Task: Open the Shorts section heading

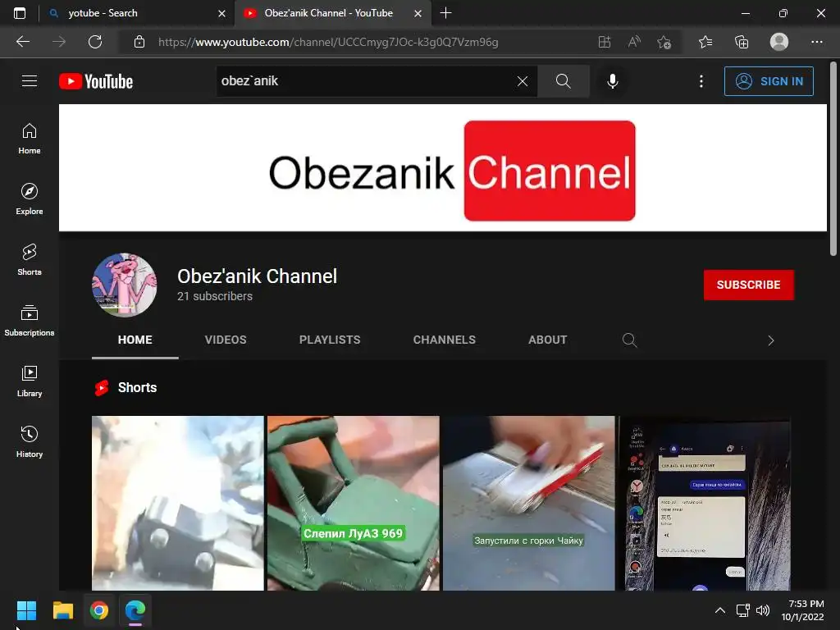Action: pos(137,387)
